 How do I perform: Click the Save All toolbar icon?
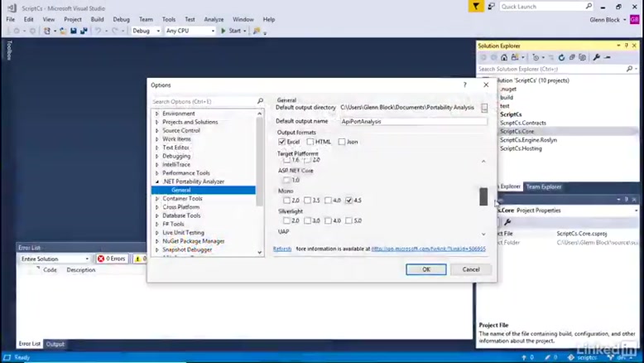[x=84, y=31]
